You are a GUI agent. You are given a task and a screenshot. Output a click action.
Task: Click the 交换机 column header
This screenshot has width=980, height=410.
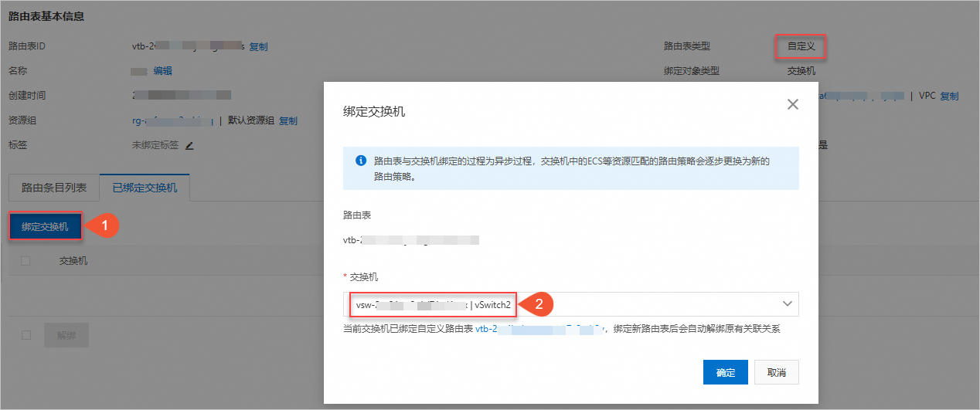point(73,261)
